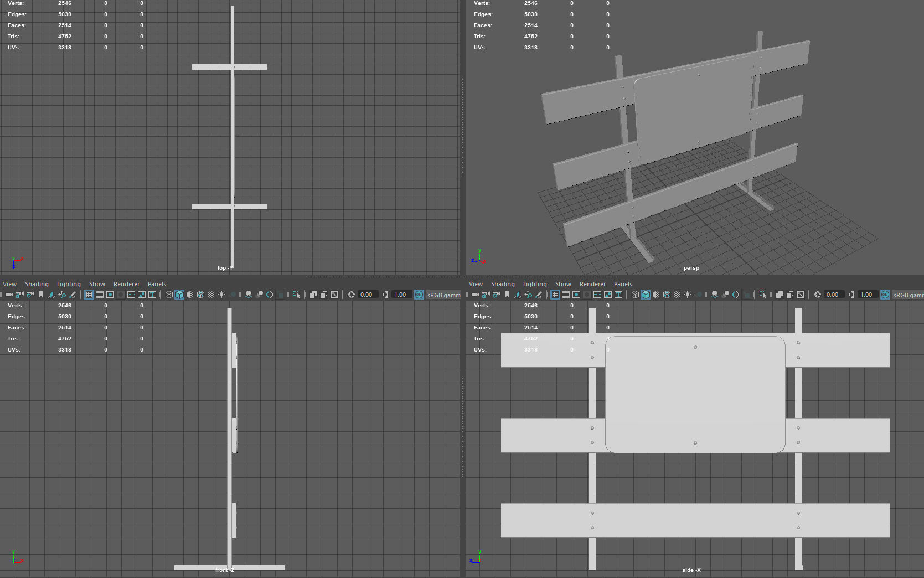924x578 pixels.
Task: Toggle Textured display in front panel toolbar
Action: coord(211,295)
